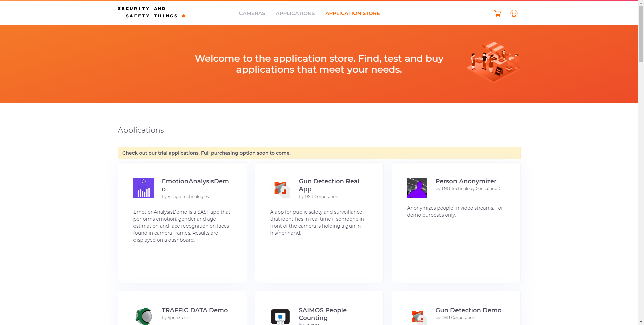Click the isometric store illustration in banner

pos(493,62)
